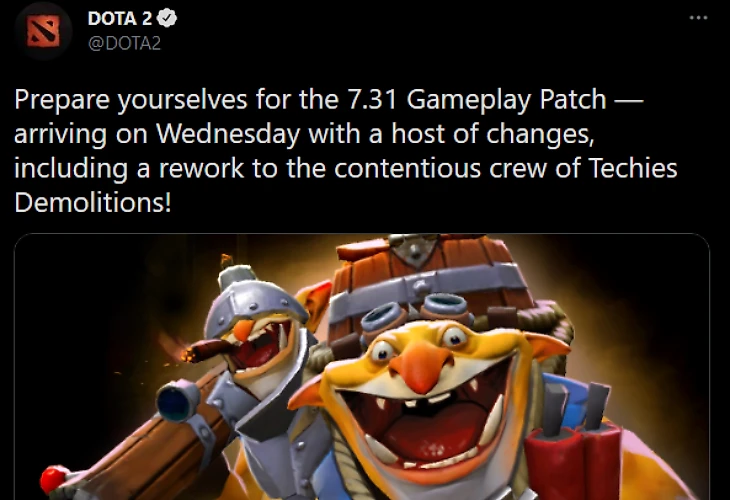Click the blue scope lens on the rifle
The height and width of the screenshot is (500, 730).
[x=178, y=400]
